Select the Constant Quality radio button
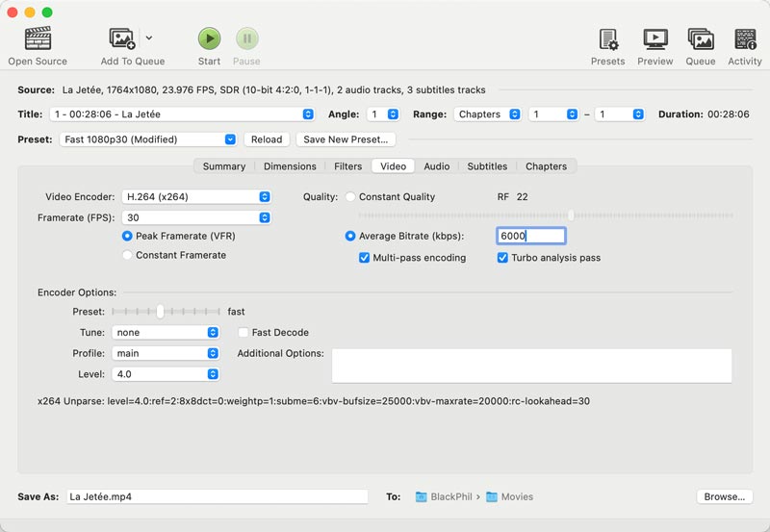This screenshot has height=532, width=770. tap(350, 197)
